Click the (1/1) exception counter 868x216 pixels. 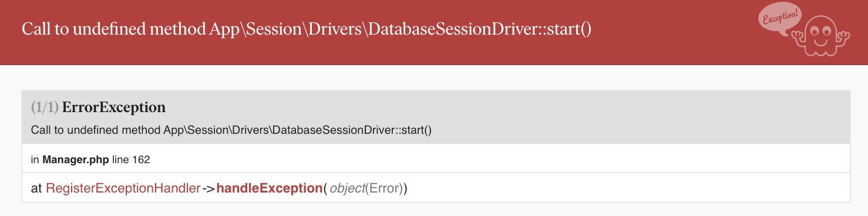click(x=45, y=107)
